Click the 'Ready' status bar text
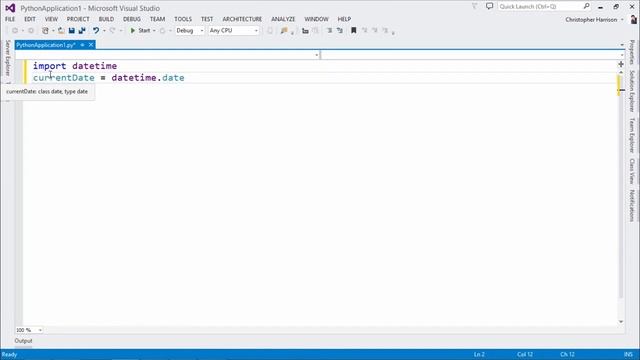 point(9,355)
